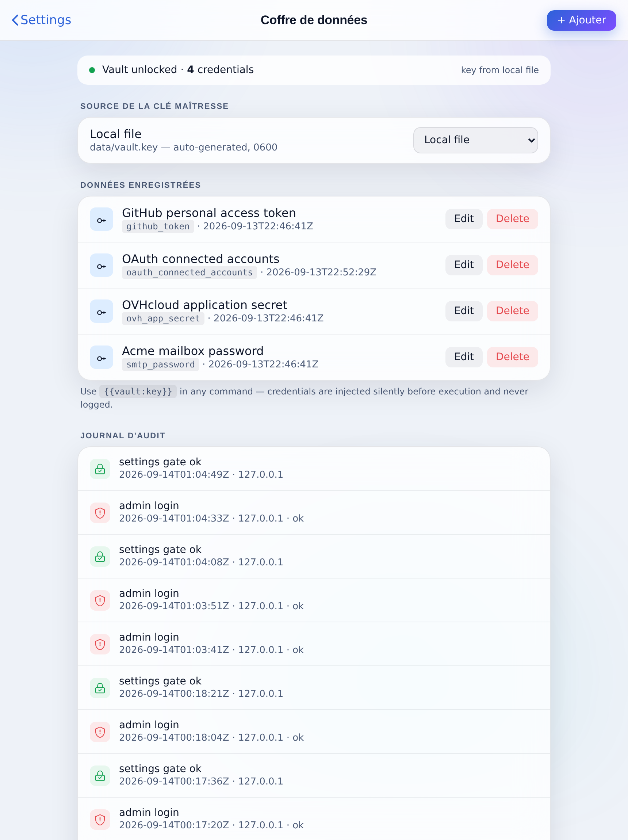Open the Local file master key source dropdown
The image size is (628, 840).
[x=475, y=140]
